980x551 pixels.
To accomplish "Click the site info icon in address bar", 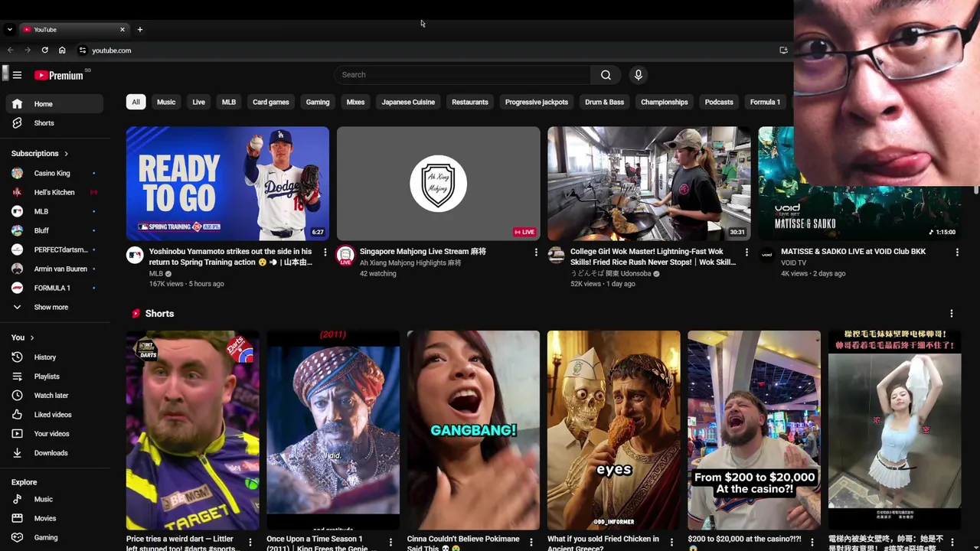I will tap(82, 51).
